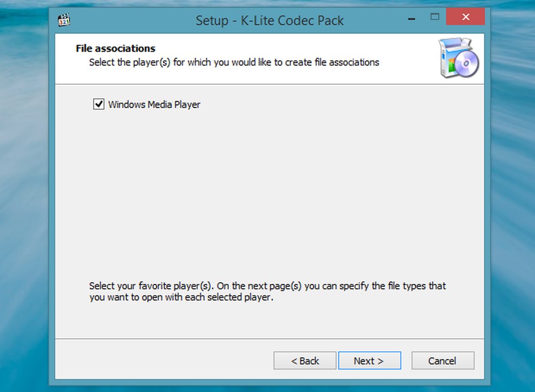Click the "File associations" heading

115,48
